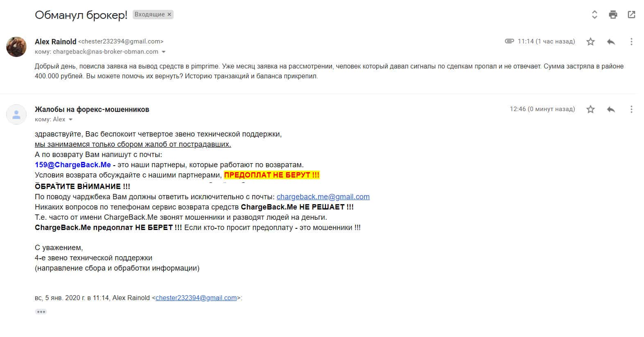Star the Жалобы на форекс-мошенников reply
The width and height of the screenshot is (644, 337).
(x=590, y=109)
